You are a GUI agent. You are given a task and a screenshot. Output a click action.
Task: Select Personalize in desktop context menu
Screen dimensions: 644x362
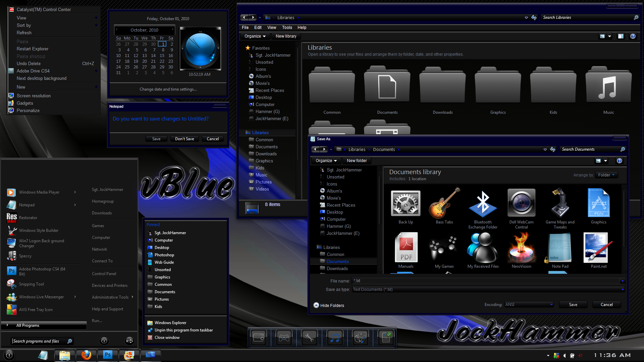(28, 110)
